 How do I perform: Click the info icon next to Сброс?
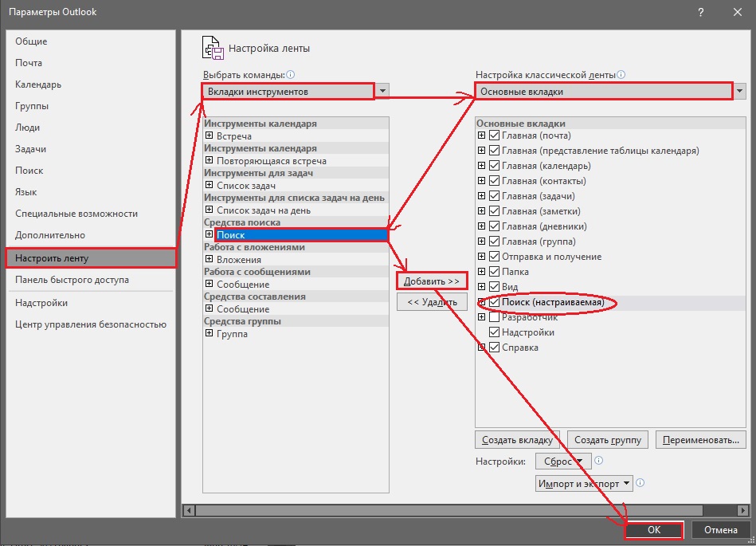point(598,461)
